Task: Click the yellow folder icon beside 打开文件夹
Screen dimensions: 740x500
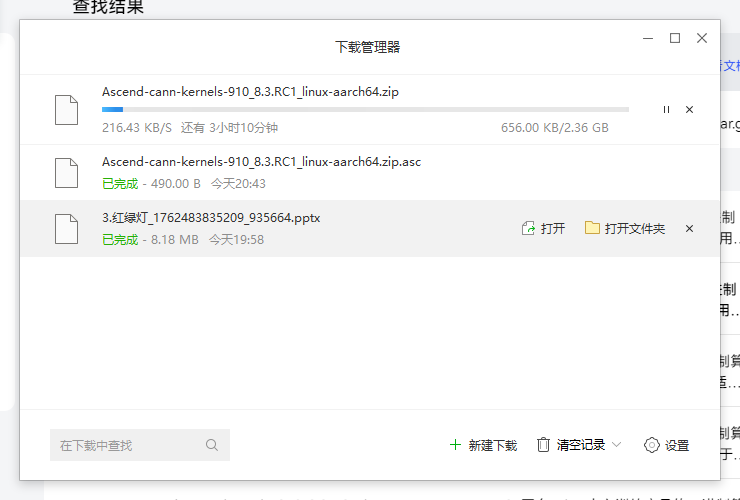Action: 592,228
